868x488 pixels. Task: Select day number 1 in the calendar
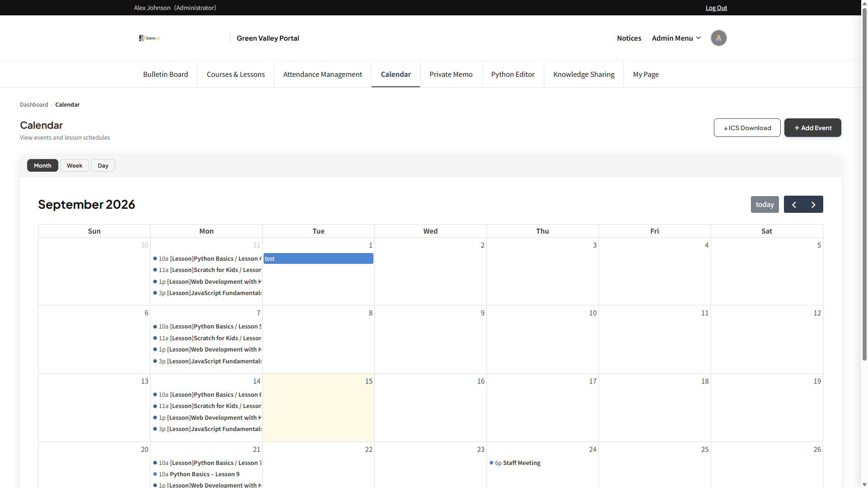(371, 245)
